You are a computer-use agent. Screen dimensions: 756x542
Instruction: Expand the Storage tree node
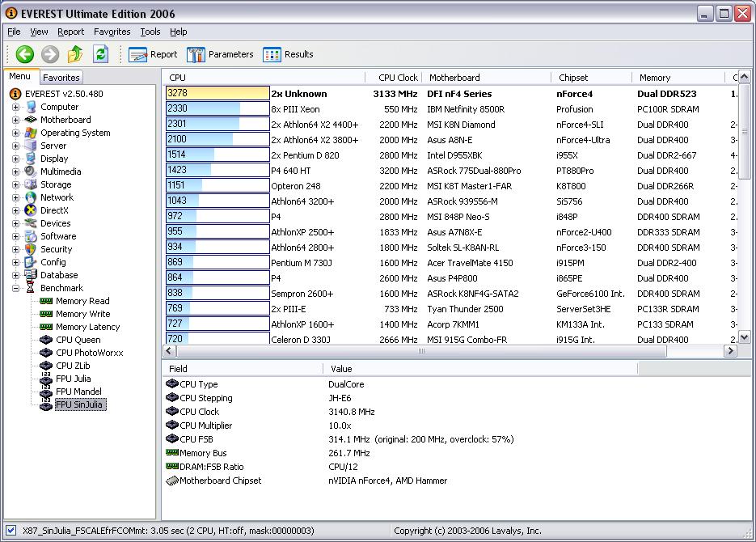tap(16, 184)
